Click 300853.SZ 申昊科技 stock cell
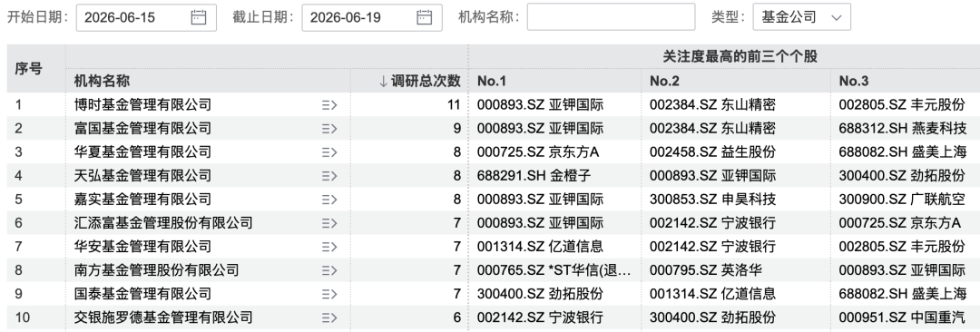Screen dimensions: 980x332 [712, 200]
